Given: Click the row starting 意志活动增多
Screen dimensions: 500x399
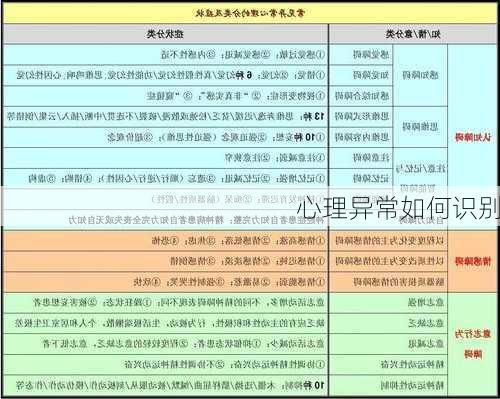Looking at the screenshot, I should point(165,303).
